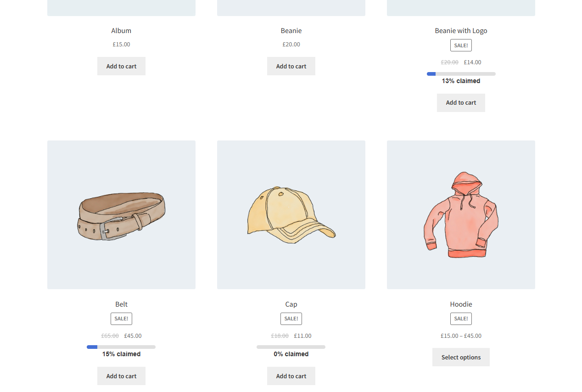The height and width of the screenshot is (392, 582).
Task: Open the Cap product title link
Action: (291, 304)
